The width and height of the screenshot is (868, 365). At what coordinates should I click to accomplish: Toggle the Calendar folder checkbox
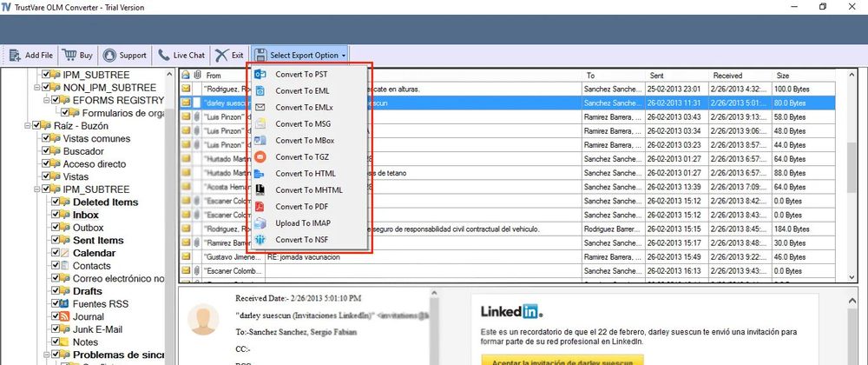click(56, 253)
